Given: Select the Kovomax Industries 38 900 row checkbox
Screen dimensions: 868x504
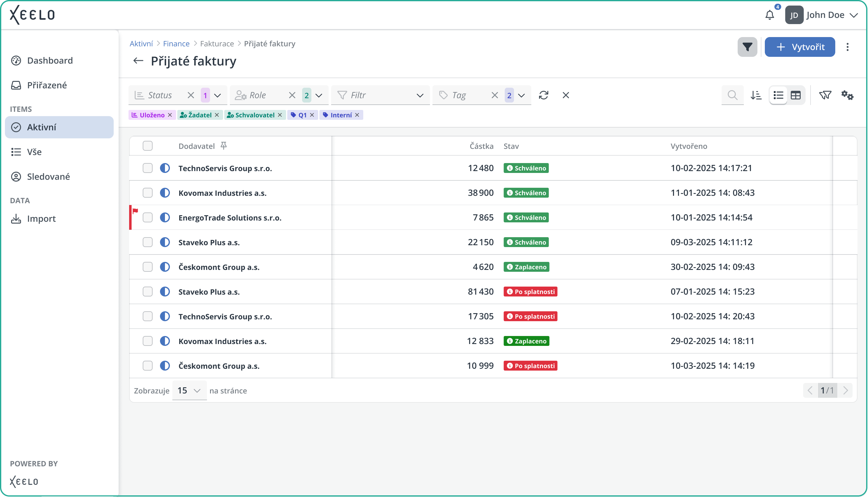Looking at the screenshot, I should tap(147, 193).
